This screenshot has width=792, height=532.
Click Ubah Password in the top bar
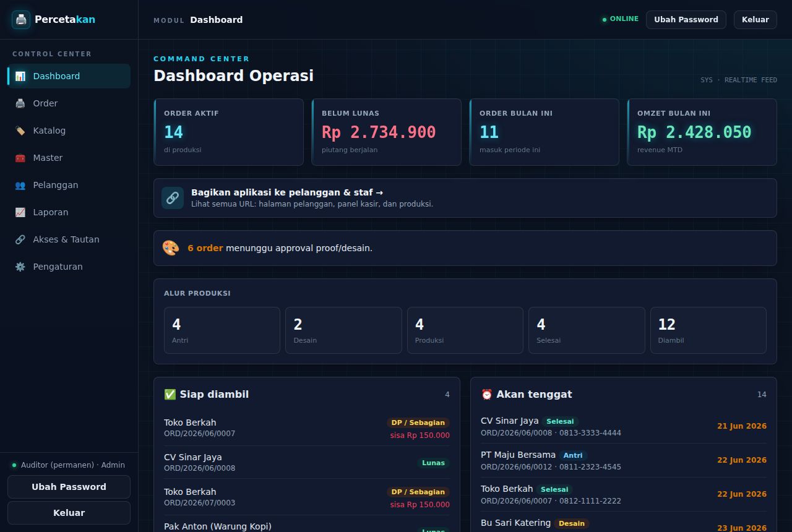pyautogui.click(x=686, y=20)
